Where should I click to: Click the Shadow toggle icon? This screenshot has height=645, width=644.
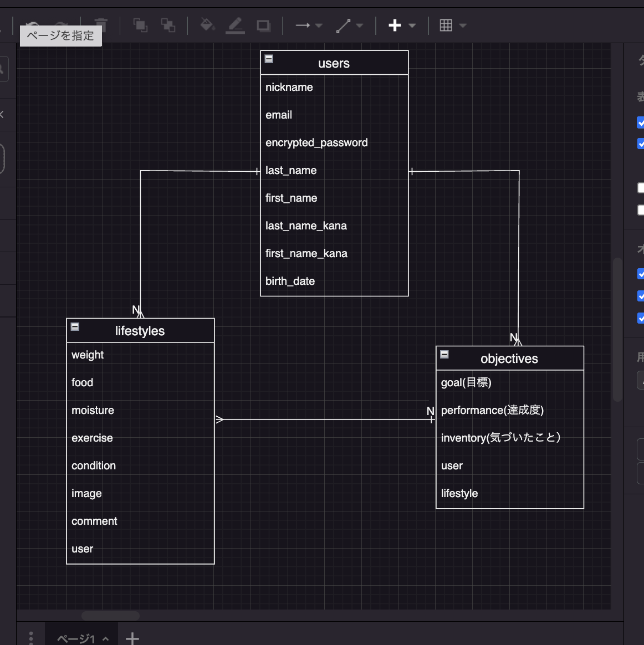[x=263, y=25]
